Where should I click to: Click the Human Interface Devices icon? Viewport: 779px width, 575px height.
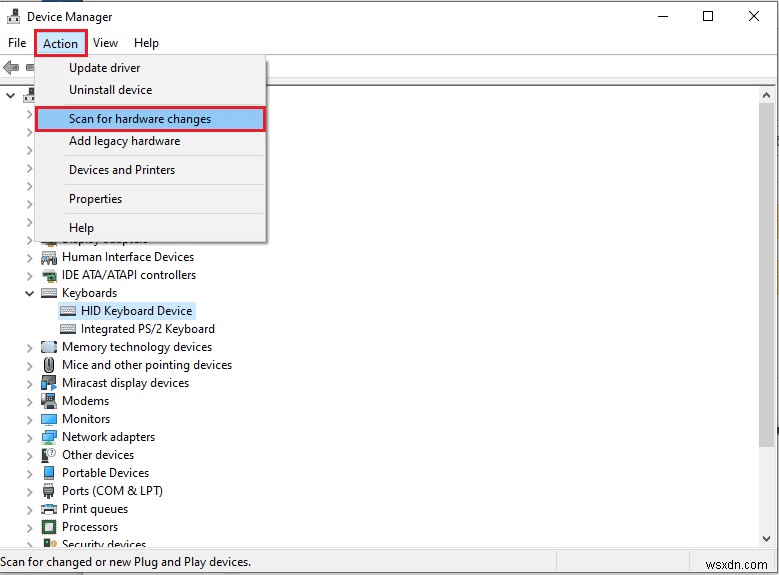[49, 257]
